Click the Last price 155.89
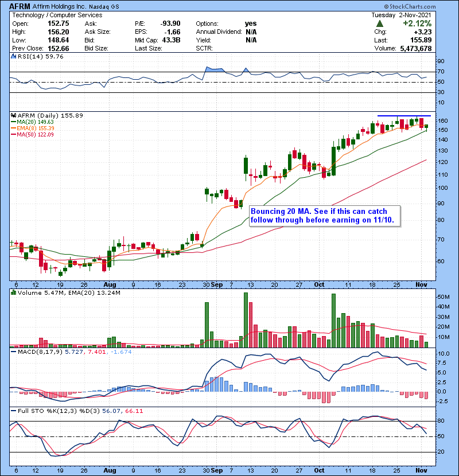The width and height of the screenshot is (459, 476). click(421, 40)
